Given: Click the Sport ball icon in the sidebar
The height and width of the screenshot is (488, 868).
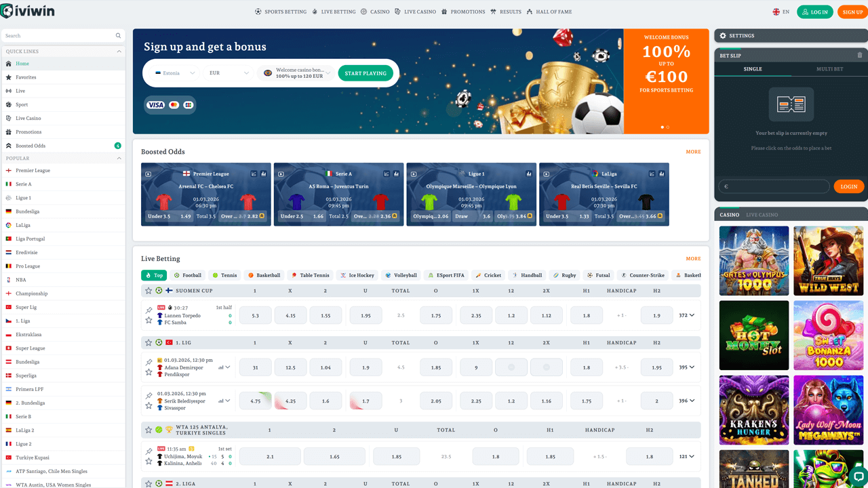Looking at the screenshot, I should [x=9, y=105].
